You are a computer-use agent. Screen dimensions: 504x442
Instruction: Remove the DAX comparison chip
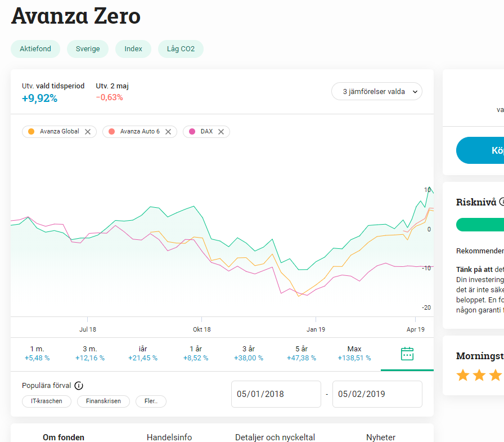tap(221, 132)
